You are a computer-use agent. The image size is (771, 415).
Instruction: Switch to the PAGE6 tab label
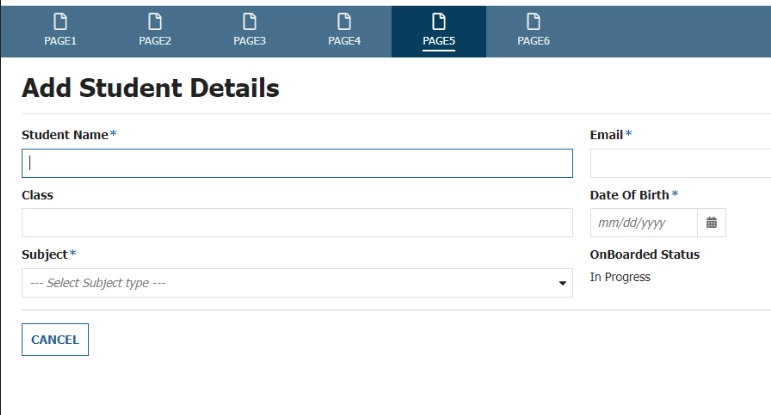[x=534, y=41]
